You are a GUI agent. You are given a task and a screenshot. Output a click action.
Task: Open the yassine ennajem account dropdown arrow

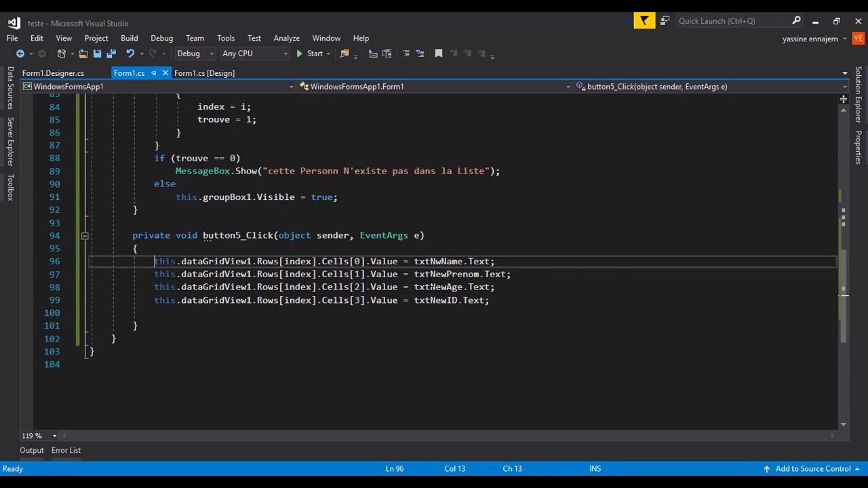tap(845, 39)
